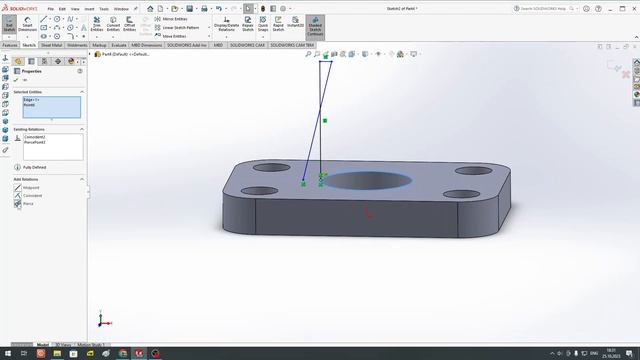640x360 pixels.
Task: Switch to the Weldments ribbon tab
Action: pyautogui.click(x=77, y=45)
